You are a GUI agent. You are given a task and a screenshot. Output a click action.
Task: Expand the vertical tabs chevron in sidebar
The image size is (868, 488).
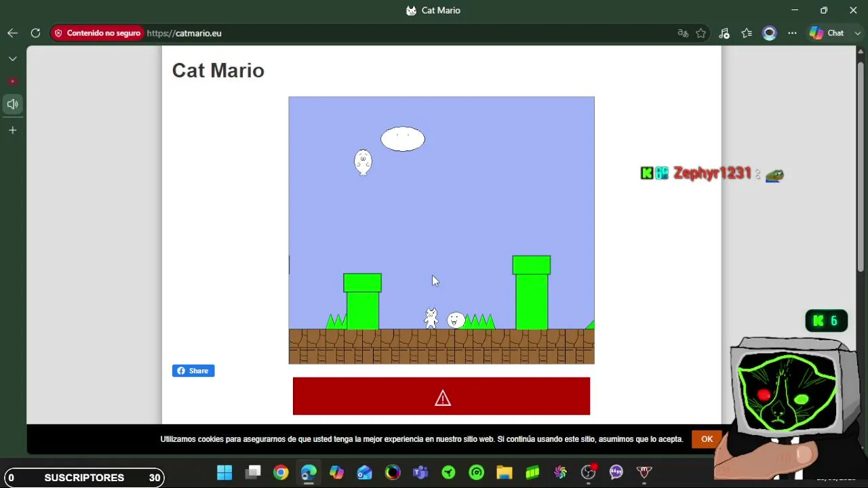point(12,59)
